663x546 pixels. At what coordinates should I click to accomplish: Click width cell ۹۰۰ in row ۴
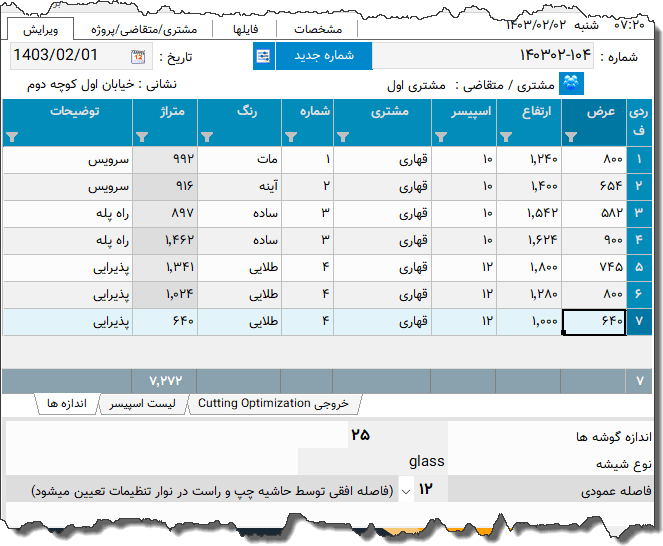[x=594, y=240]
